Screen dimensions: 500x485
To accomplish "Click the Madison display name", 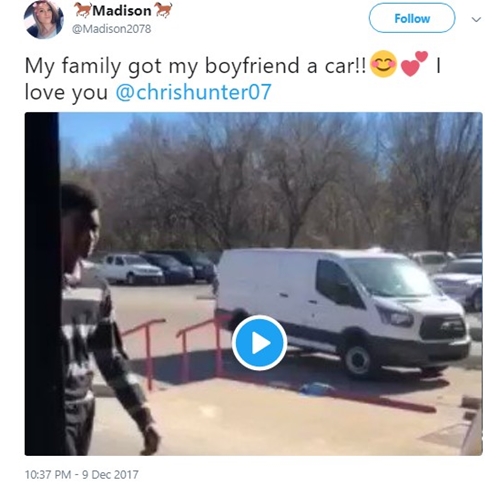I will [x=122, y=10].
